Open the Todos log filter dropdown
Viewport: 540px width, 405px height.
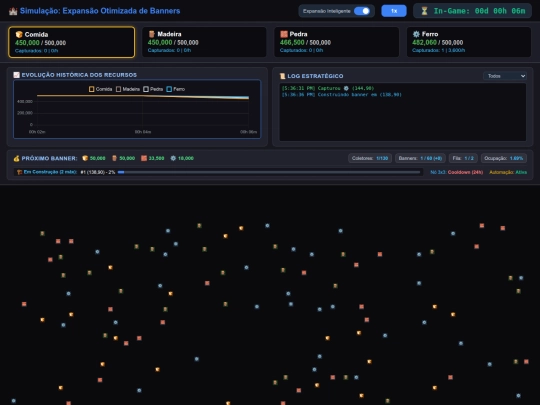(505, 76)
